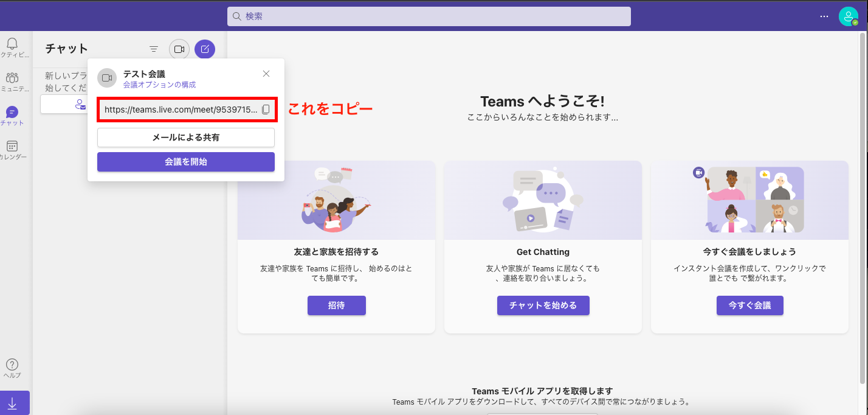Click チャットを始める under Get Chatting
The width and height of the screenshot is (868, 415).
[543, 305]
